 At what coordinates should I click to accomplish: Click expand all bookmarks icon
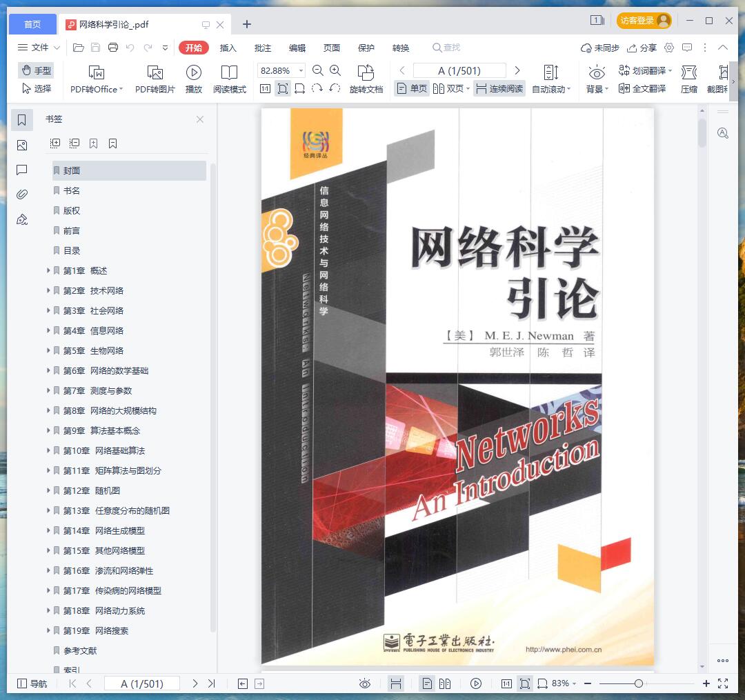click(55, 143)
